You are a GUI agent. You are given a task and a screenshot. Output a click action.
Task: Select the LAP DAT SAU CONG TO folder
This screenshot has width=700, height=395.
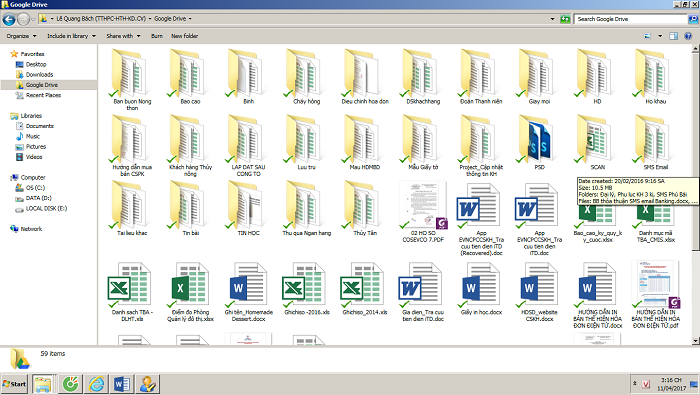[248, 145]
